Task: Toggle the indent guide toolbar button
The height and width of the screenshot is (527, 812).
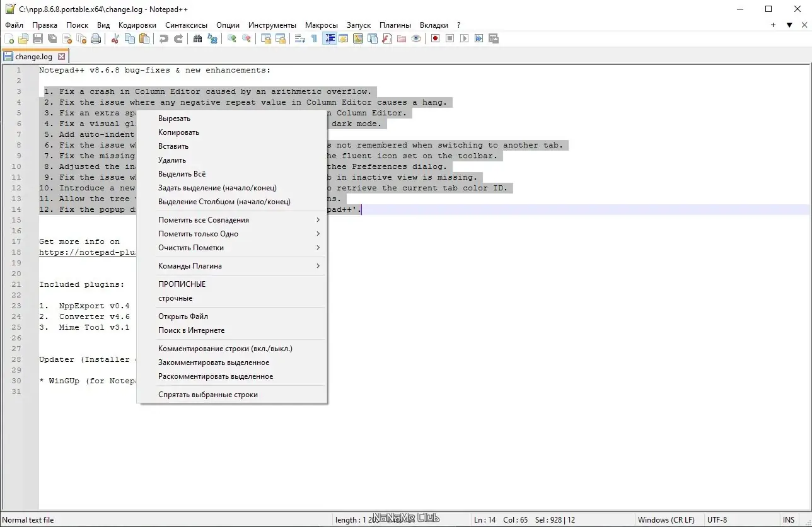Action: point(329,38)
